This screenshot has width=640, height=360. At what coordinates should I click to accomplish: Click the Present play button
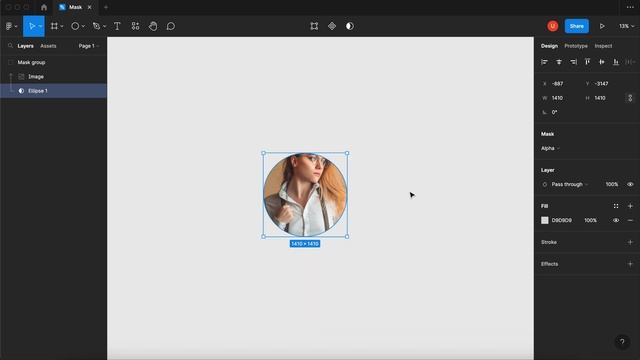[602, 26]
